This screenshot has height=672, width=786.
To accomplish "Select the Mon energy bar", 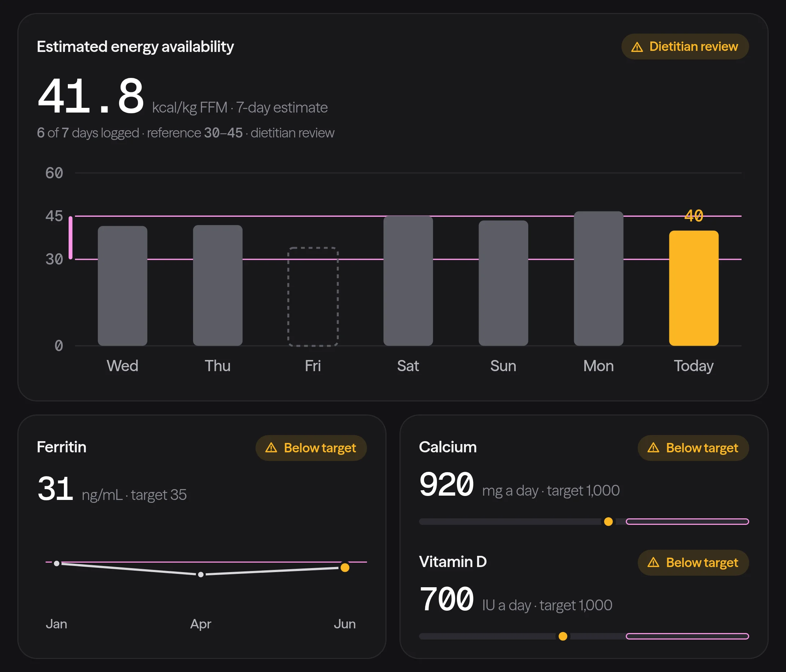I will pos(599,278).
